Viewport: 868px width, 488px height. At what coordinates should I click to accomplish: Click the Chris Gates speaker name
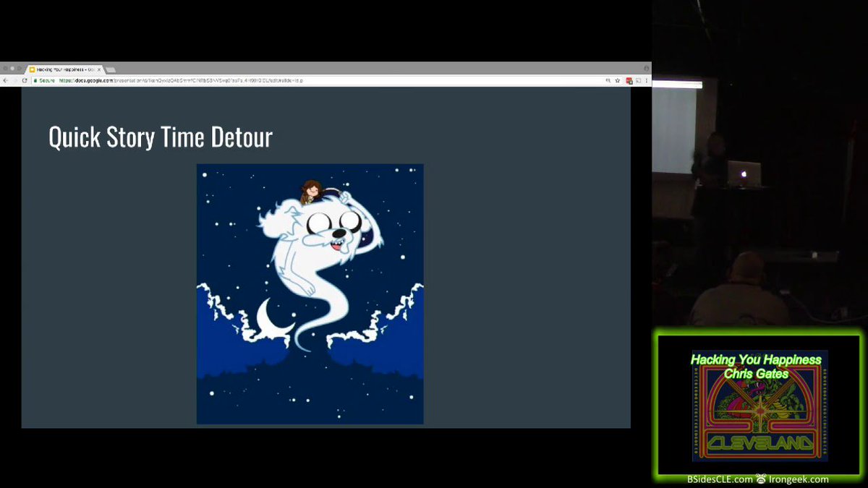756,373
